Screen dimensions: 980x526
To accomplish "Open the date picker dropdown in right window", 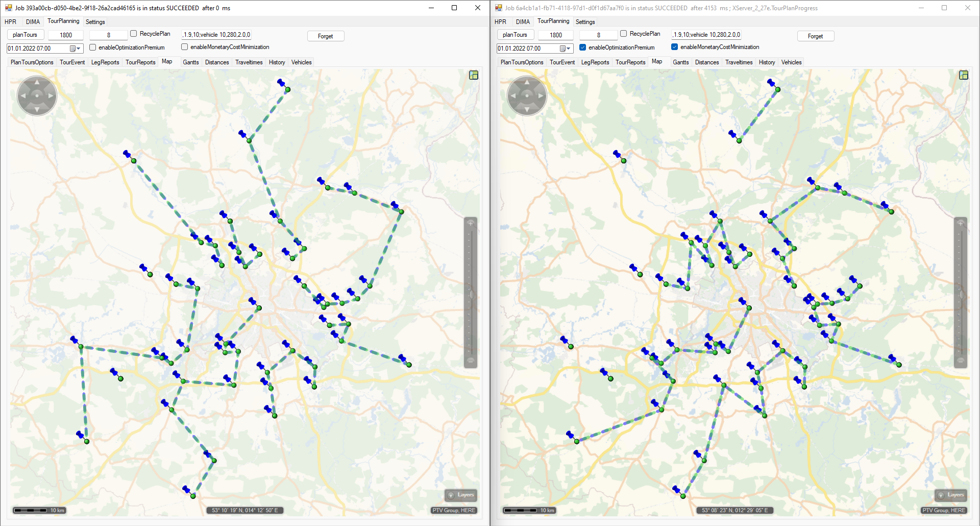I will pyautogui.click(x=569, y=49).
